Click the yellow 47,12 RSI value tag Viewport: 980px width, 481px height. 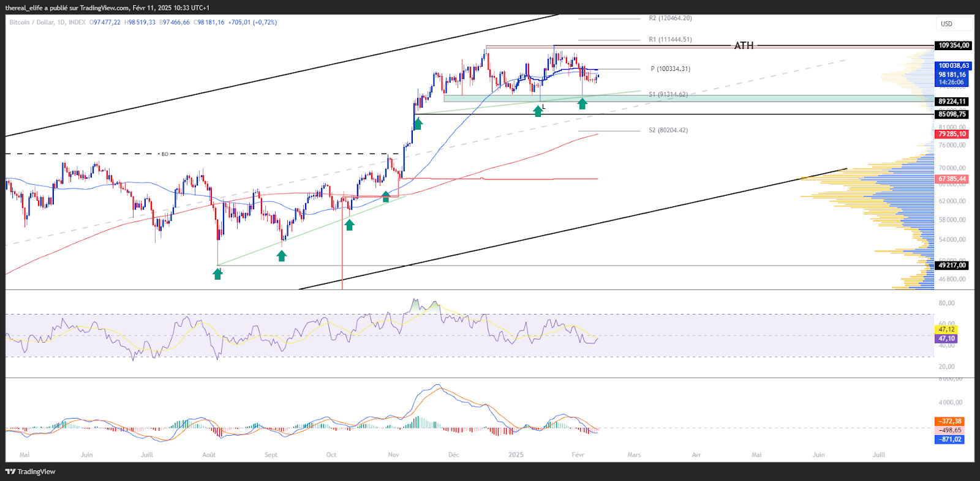click(x=947, y=329)
